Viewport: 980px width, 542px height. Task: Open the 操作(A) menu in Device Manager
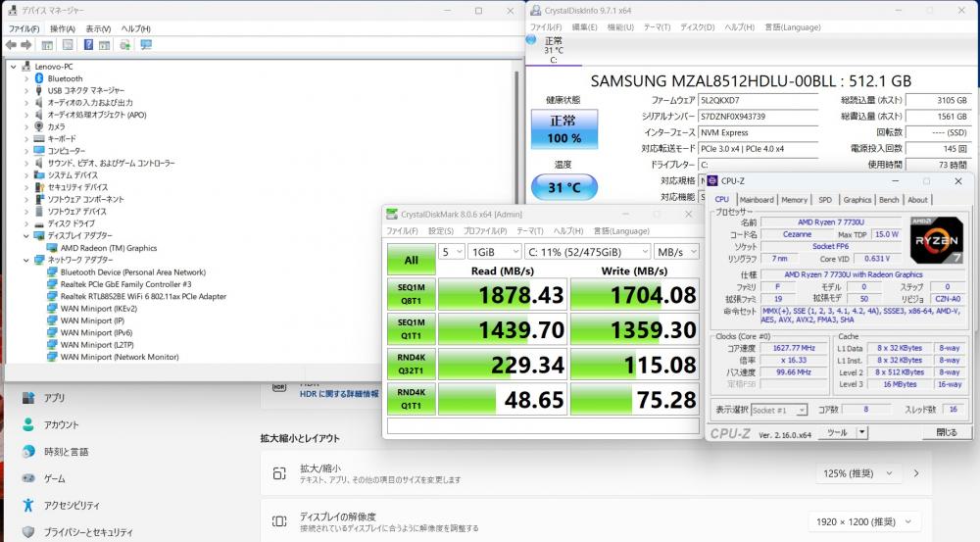pos(62,28)
